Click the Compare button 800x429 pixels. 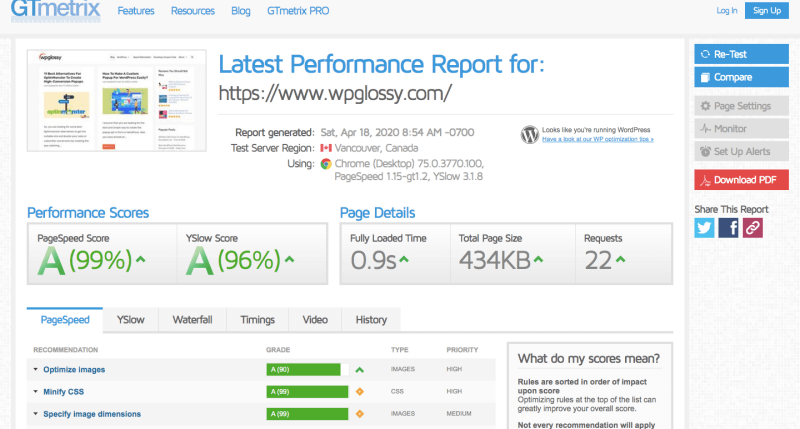tap(741, 77)
